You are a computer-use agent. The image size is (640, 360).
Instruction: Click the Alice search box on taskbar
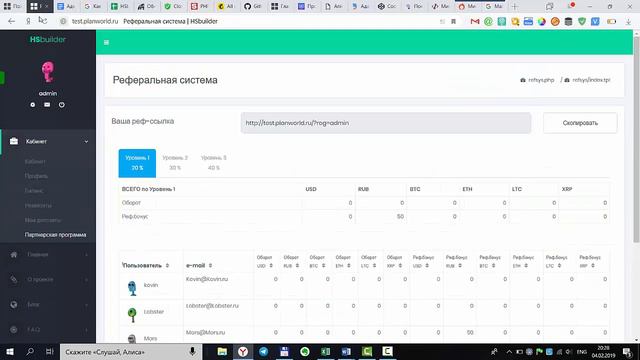pos(131,351)
